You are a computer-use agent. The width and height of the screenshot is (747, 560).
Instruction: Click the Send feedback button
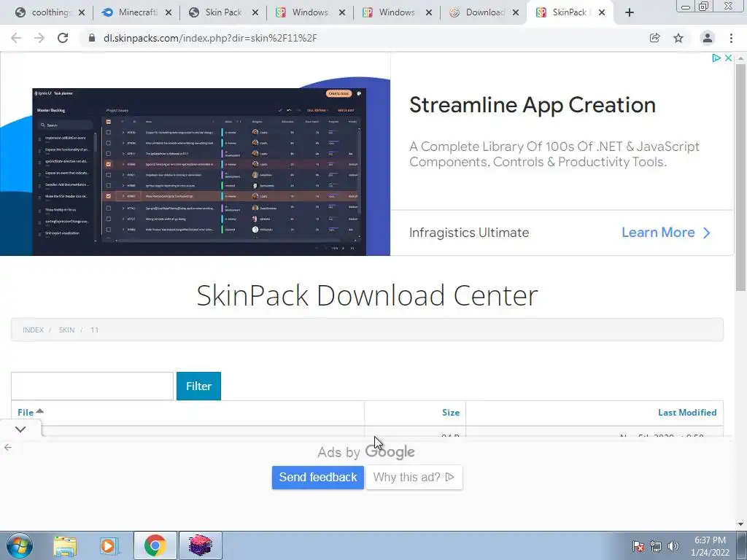pos(318,477)
